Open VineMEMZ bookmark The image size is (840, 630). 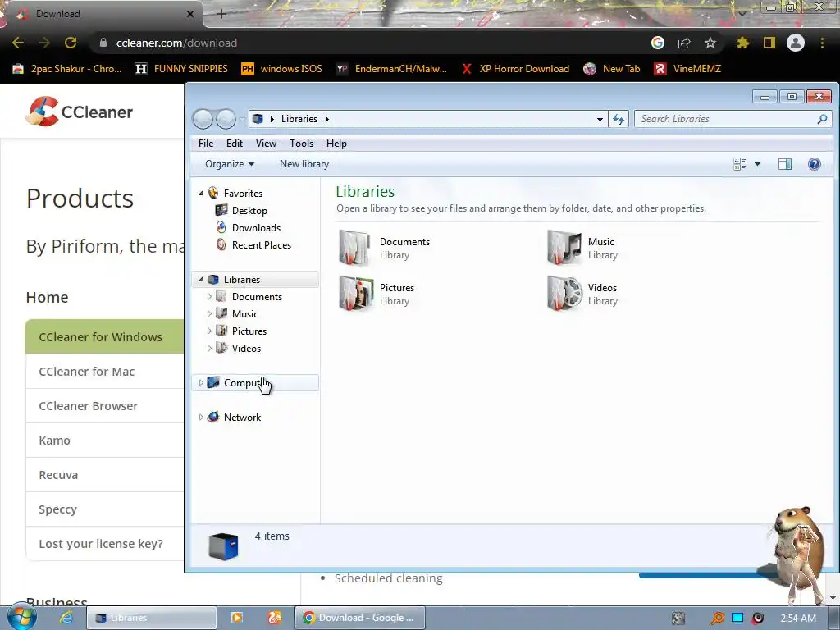[x=688, y=69]
